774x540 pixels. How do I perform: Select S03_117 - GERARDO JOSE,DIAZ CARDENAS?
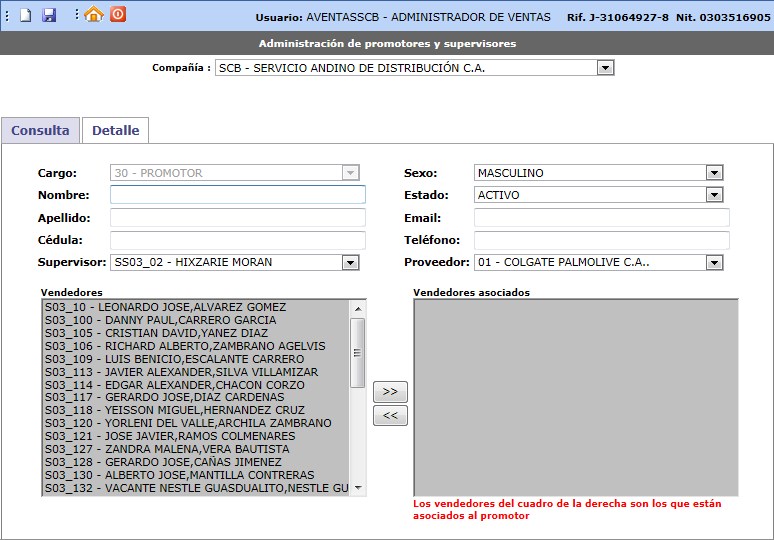tap(196, 397)
